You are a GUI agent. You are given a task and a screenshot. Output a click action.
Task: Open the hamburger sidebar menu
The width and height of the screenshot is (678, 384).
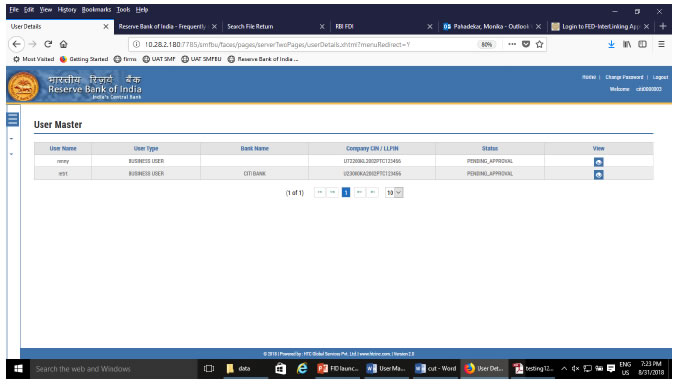tap(13, 119)
